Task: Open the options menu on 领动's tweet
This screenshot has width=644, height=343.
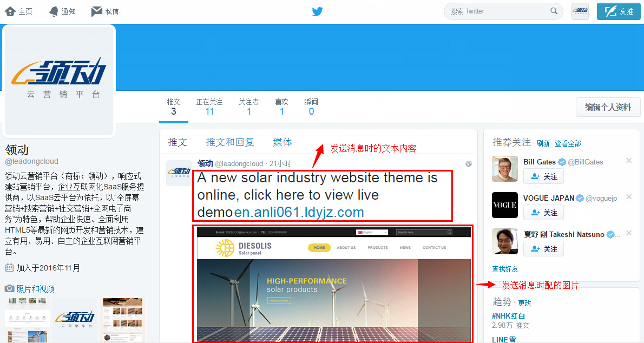Action: [x=468, y=163]
